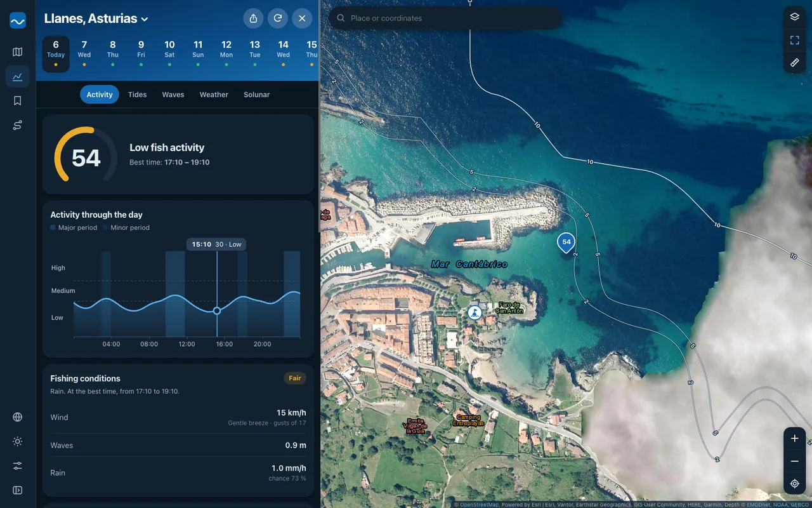The width and height of the screenshot is (812, 508).
Task: Select the ruler measure tool
Action: [795, 62]
